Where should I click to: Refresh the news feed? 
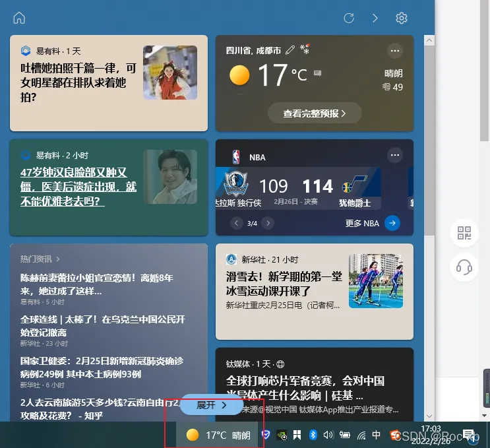[349, 18]
